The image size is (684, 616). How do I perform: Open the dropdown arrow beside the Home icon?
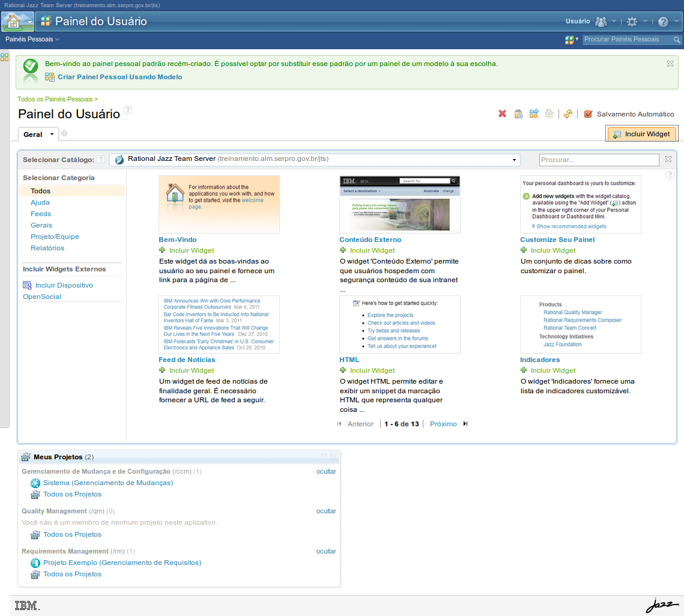click(29, 22)
